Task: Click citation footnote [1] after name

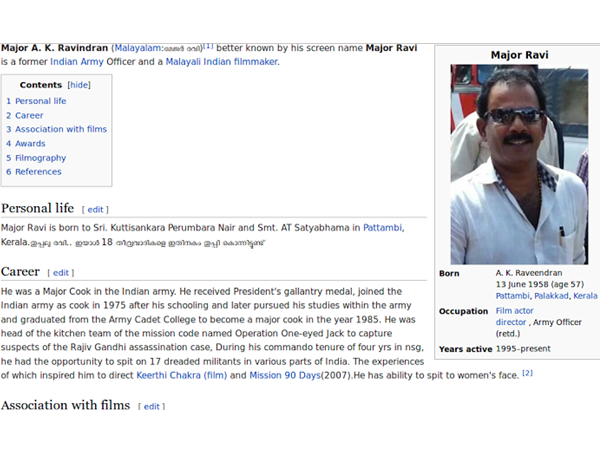Action: coord(208,46)
